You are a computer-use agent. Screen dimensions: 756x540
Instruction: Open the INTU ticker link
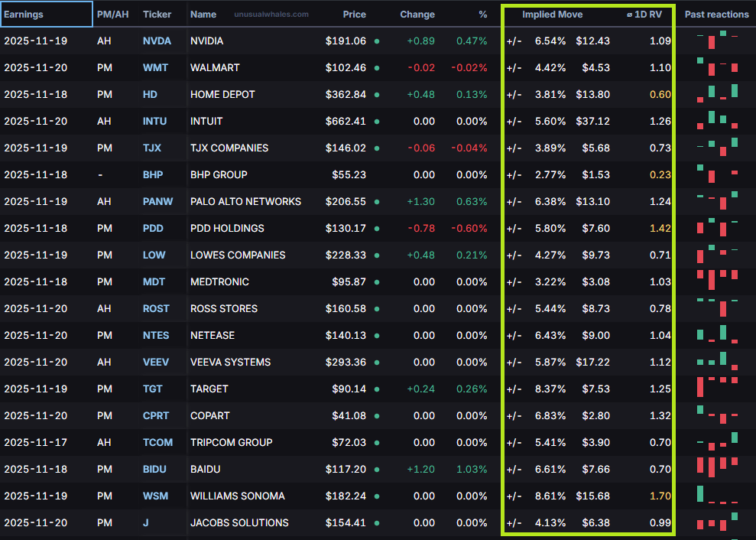tap(154, 121)
